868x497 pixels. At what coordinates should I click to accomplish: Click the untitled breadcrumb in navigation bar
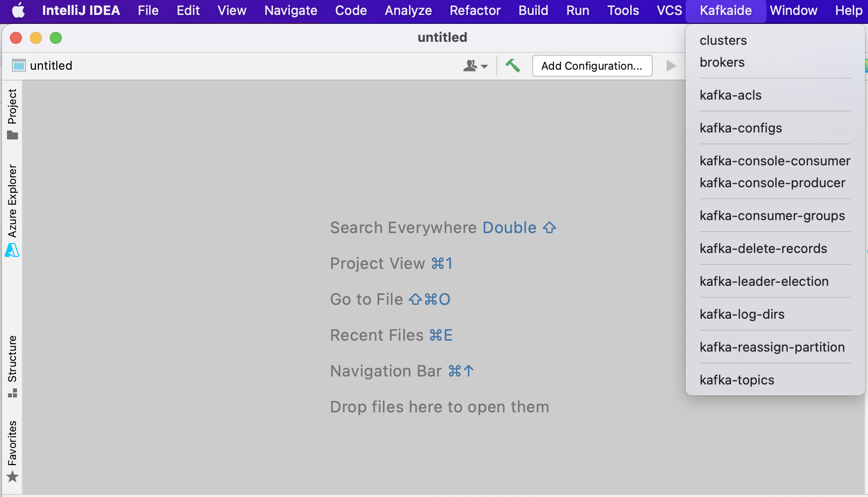(51, 65)
